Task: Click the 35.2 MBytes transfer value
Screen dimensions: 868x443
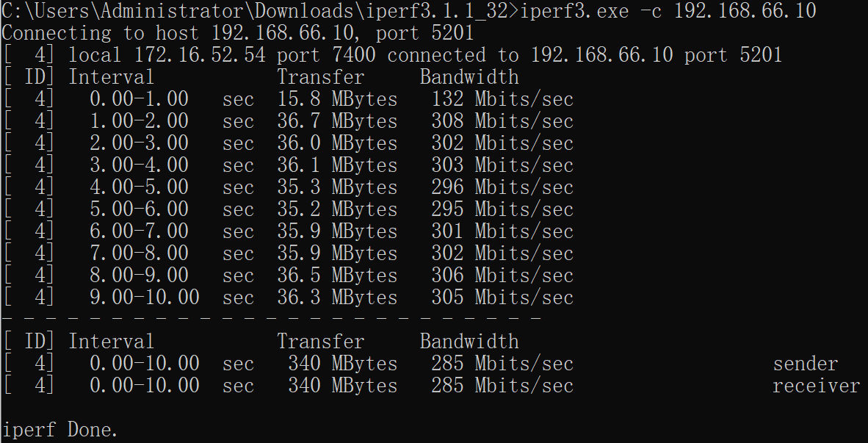Action: [x=337, y=210]
